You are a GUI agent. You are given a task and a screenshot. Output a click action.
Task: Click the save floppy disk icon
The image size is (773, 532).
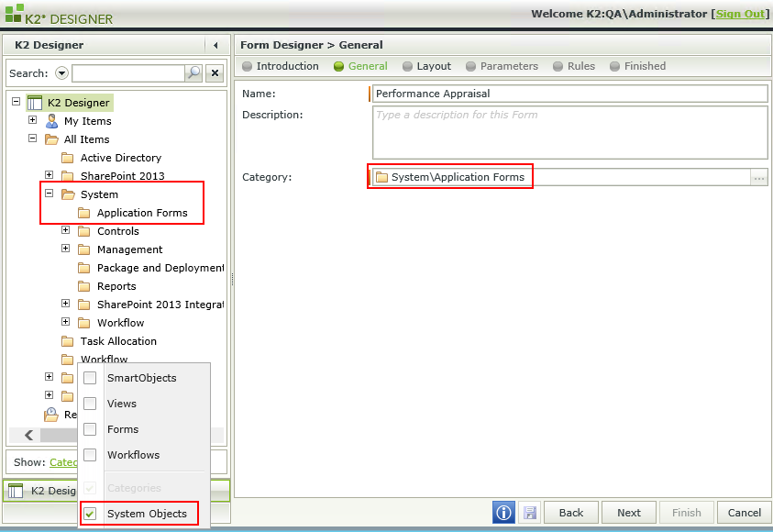(530, 513)
